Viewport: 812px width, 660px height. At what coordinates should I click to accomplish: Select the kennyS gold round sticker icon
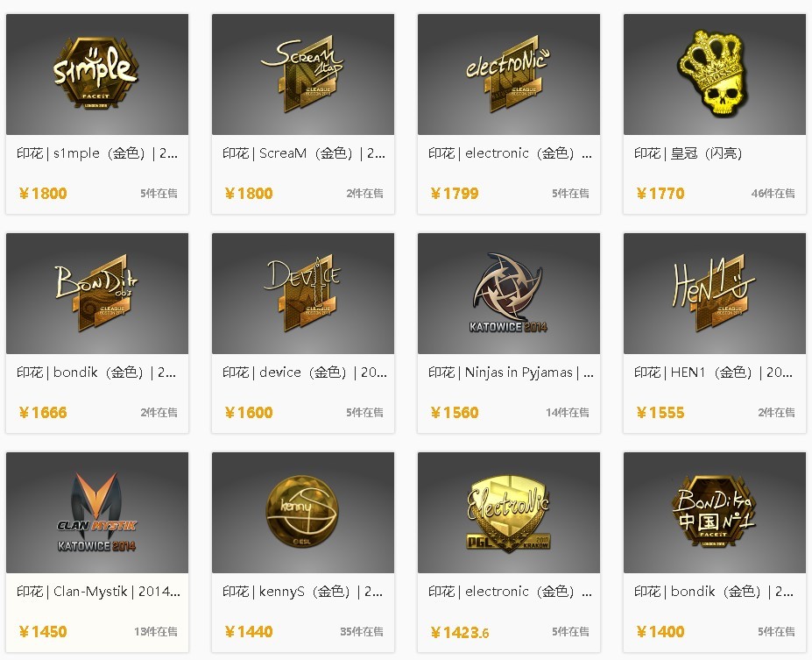tap(302, 512)
